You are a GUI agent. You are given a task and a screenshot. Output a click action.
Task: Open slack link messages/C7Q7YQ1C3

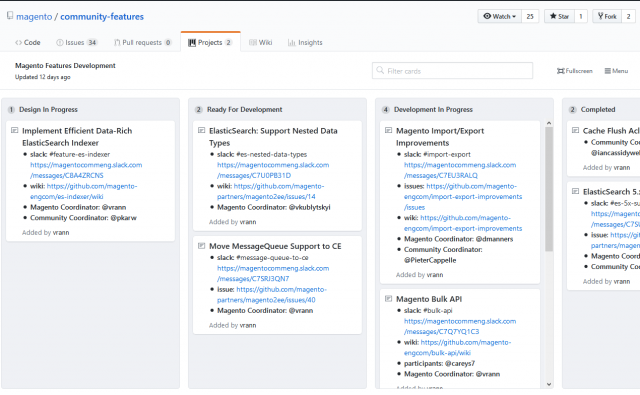click(x=460, y=326)
